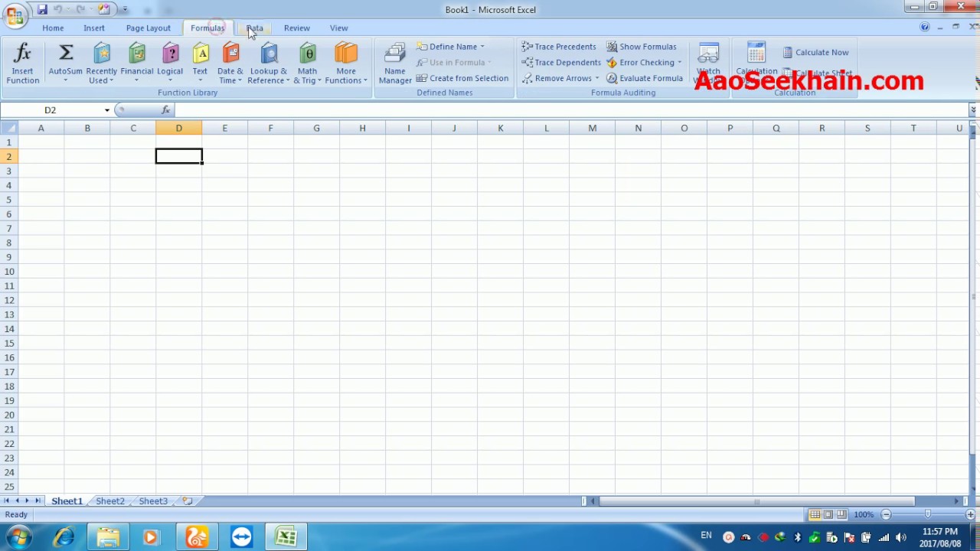Open Recently Used functions list
Viewport: 980px width, 551px height.
tap(101, 64)
